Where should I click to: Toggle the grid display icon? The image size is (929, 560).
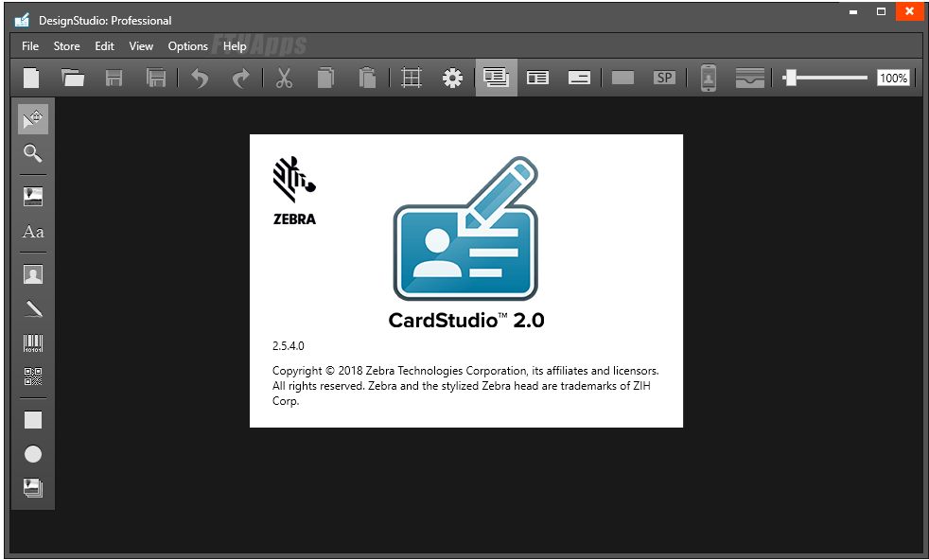(412, 79)
